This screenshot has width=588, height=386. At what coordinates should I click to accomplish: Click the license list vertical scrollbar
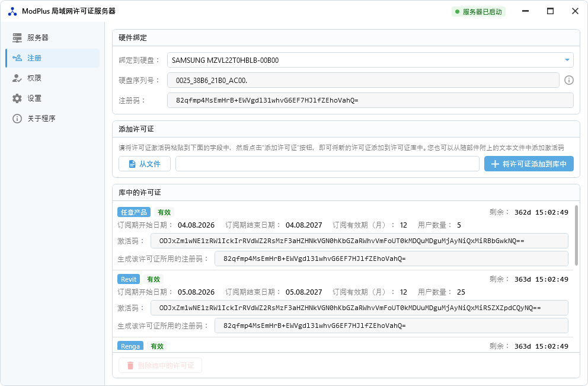coord(576,235)
